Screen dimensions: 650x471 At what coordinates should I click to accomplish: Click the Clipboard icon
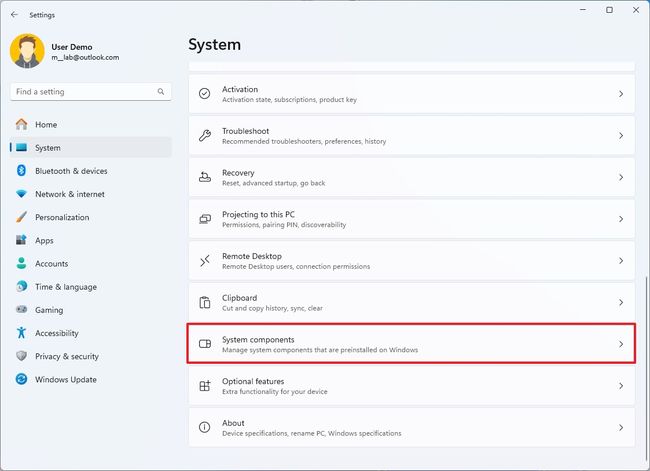(x=205, y=302)
